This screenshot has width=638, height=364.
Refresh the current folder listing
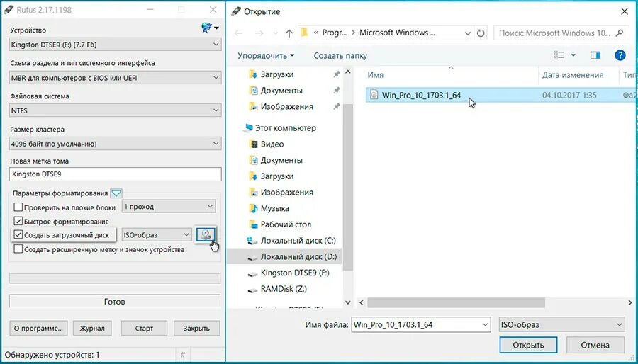point(481,33)
